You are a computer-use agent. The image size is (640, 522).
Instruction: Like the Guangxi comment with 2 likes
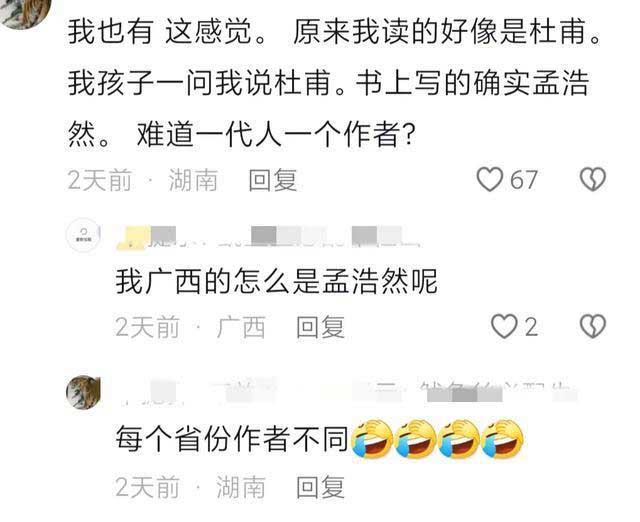504,326
